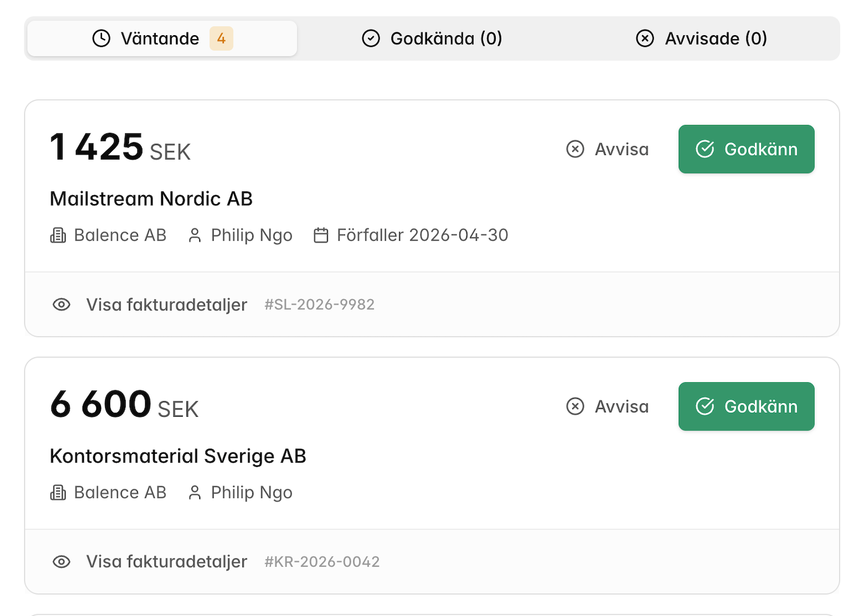
Task: Click the calendar icon beside Förfaller 2026-04-30
Action: pos(321,235)
